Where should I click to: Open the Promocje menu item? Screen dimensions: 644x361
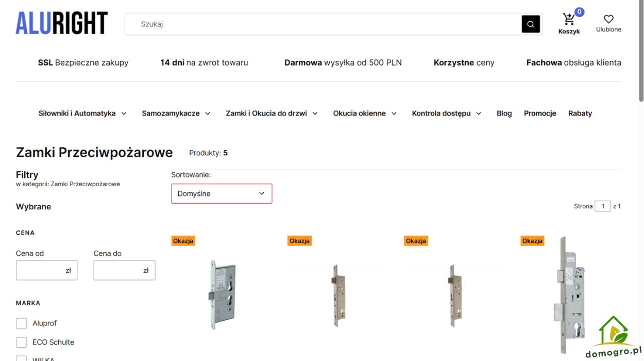coord(540,113)
